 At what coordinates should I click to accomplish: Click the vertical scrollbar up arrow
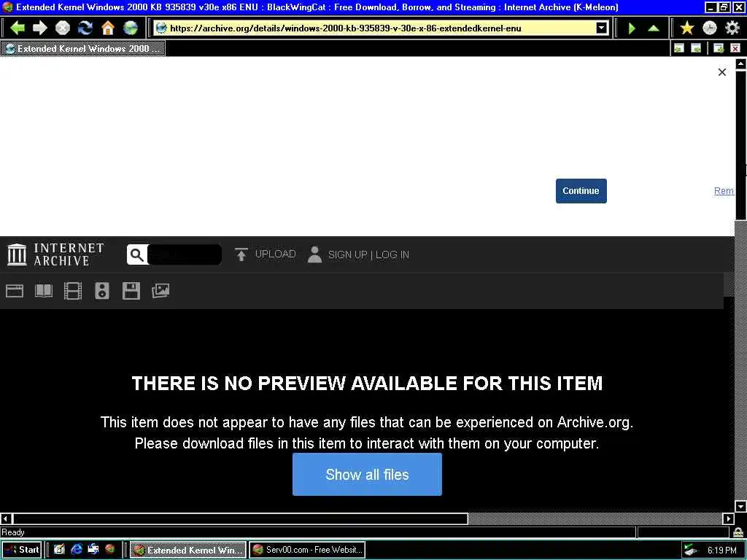coord(741,63)
